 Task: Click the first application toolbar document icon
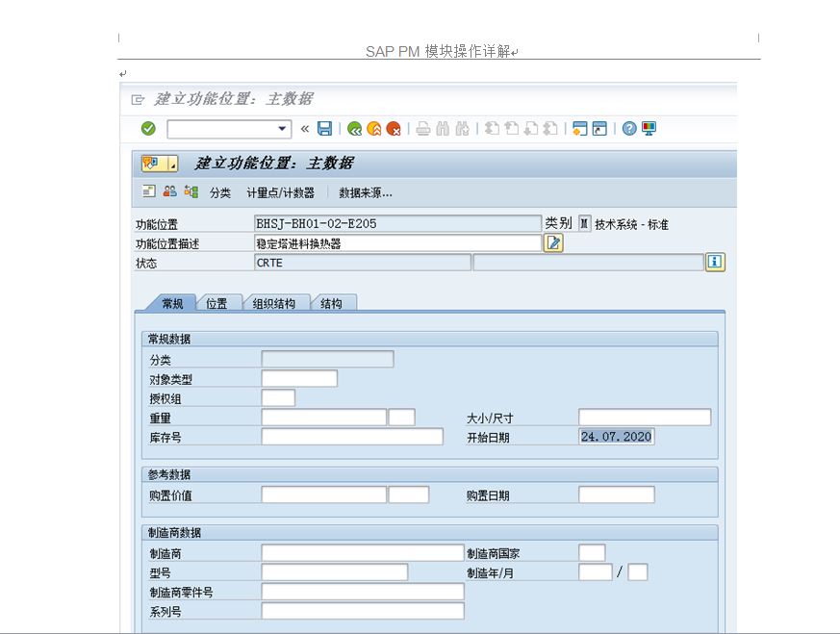point(149,191)
